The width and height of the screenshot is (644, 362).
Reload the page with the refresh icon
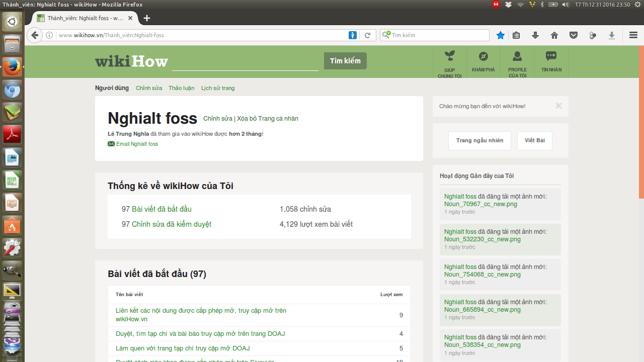(367, 35)
